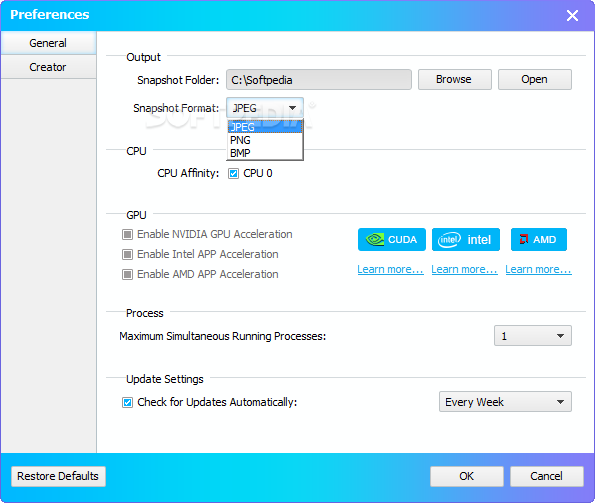Viewport: 595px width, 503px height.
Task: Click the Restore Defaults button
Action: pos(58,476)
